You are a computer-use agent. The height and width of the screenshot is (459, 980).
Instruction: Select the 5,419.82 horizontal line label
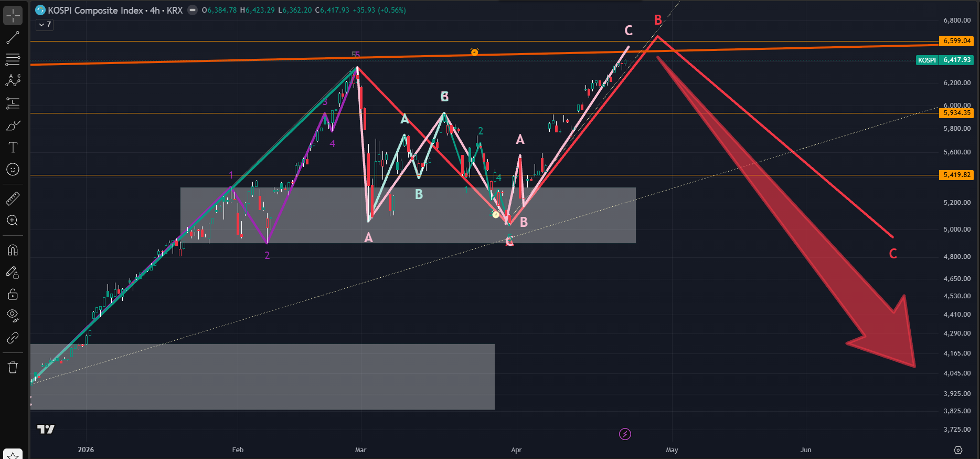(x=956, y=175)
